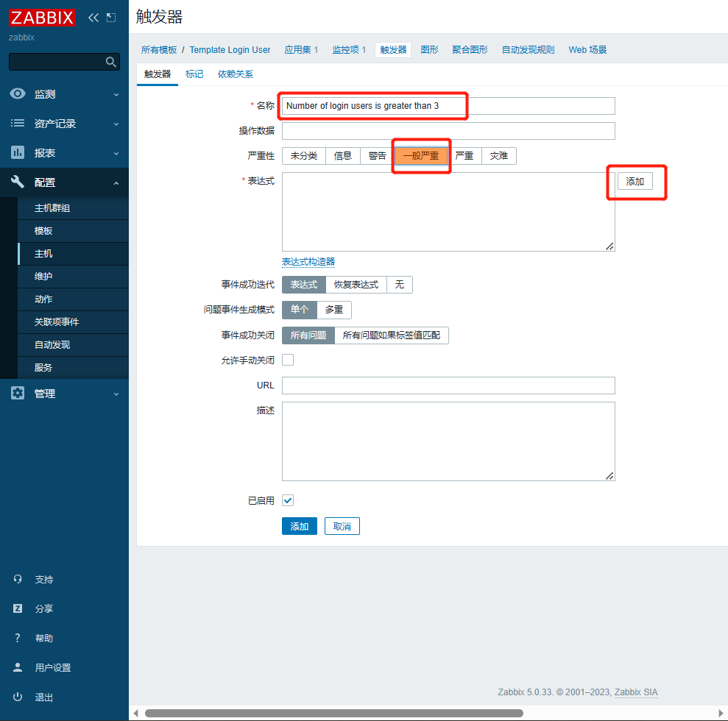Click the sidebar search box
Image resolution: width=728 pixels, height=721 pixels.
64,62
